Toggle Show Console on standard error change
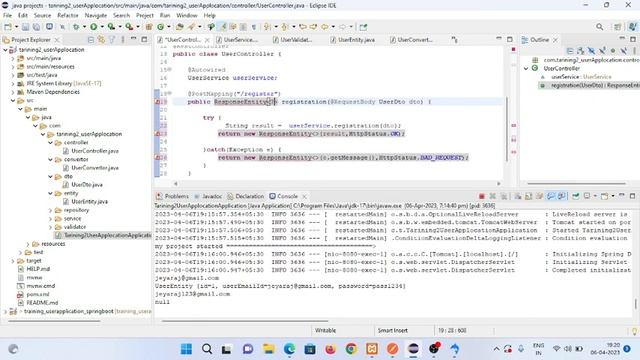 562,196
